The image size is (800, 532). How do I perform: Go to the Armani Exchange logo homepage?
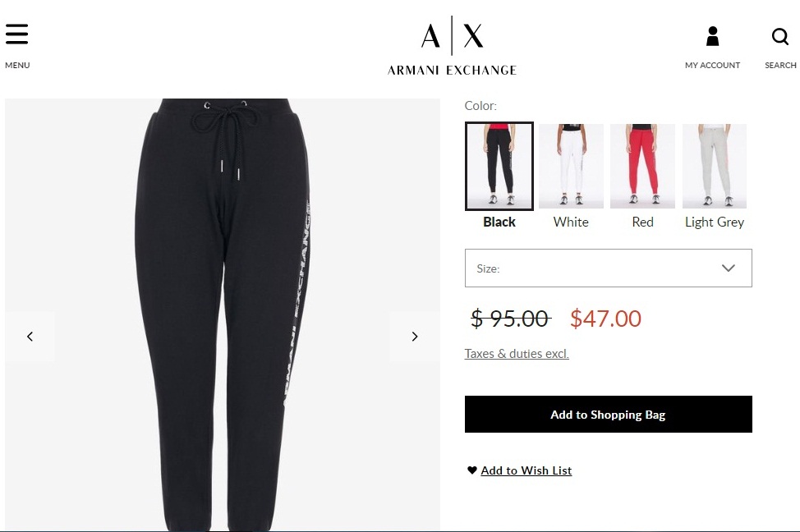tap(452, 46)
